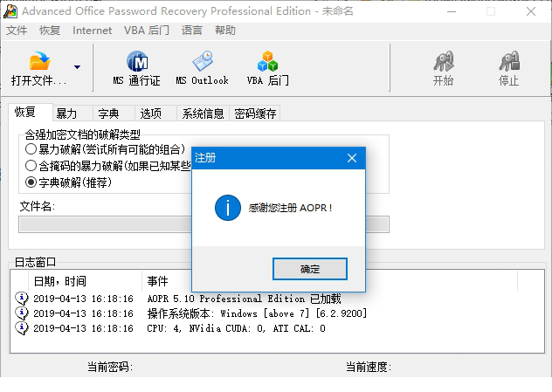This screenshot has width=552, height=392.
Task: Click the application icon in title bar
Action: click(x=10, y=11)
